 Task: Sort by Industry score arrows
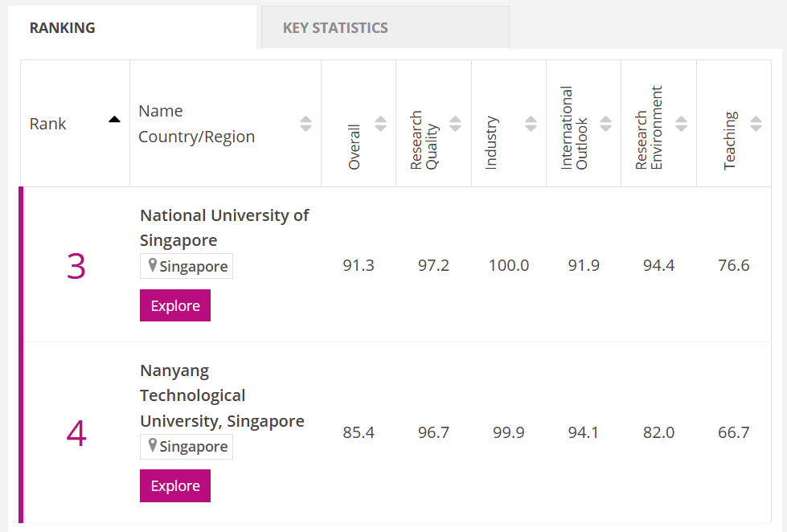point(531,124)
